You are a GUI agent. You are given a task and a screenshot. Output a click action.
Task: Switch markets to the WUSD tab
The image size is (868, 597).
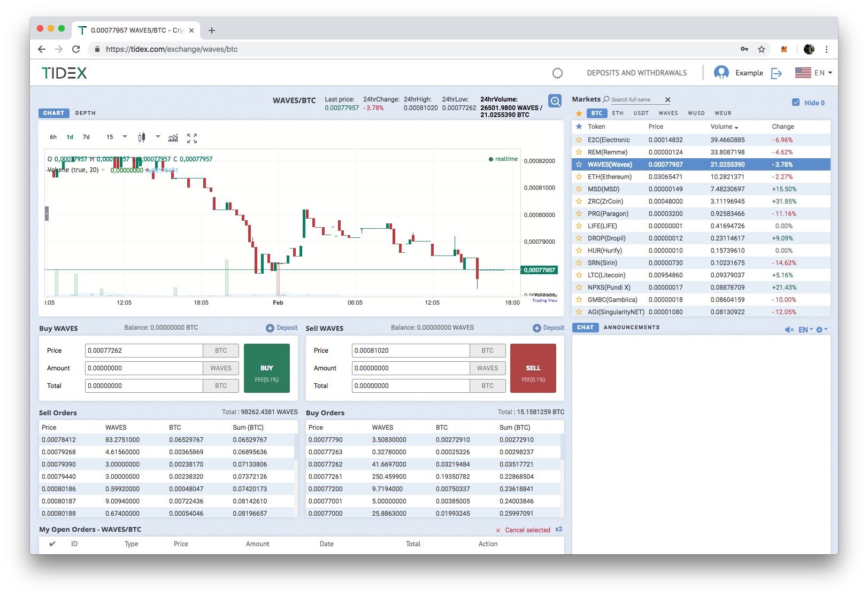696,113
